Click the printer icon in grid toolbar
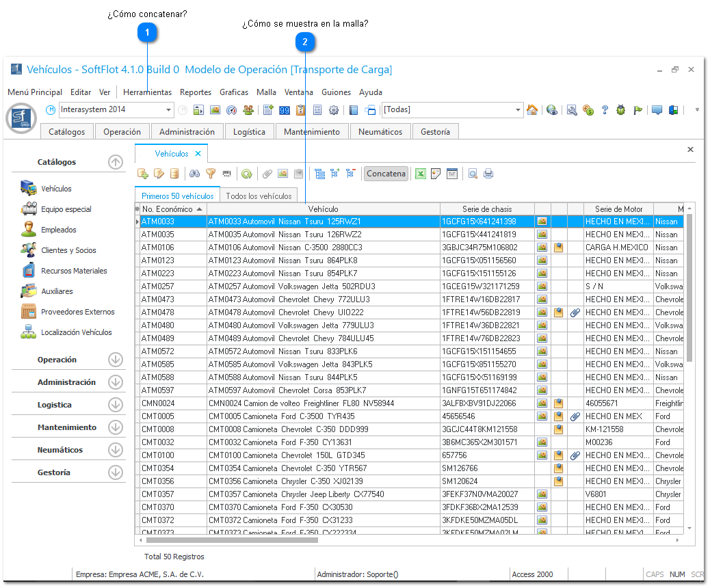The width and height of the screenshot is (710, 588). (x=488, y=174)
